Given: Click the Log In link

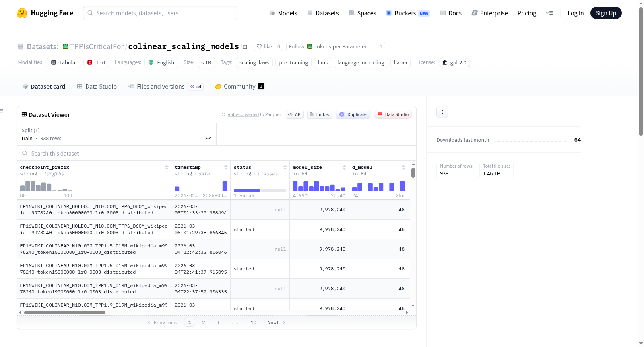Looking at the screenshot, I should click(x=576, y=13).
